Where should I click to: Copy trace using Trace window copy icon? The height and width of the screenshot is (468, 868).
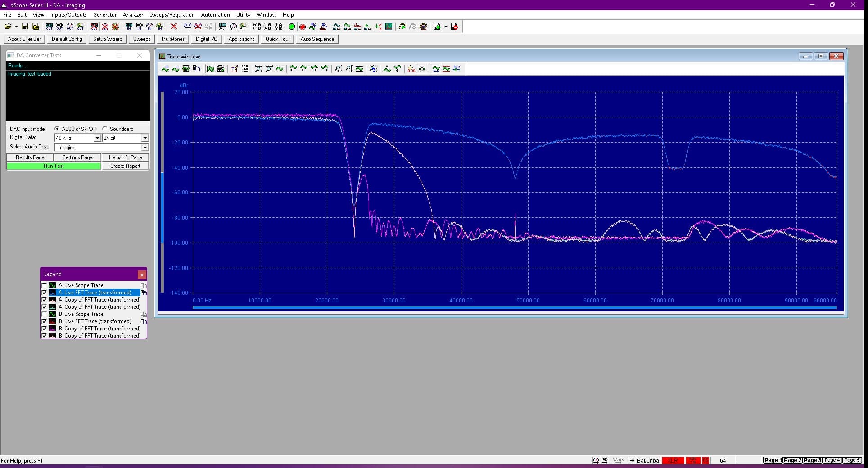pos(196,69)
